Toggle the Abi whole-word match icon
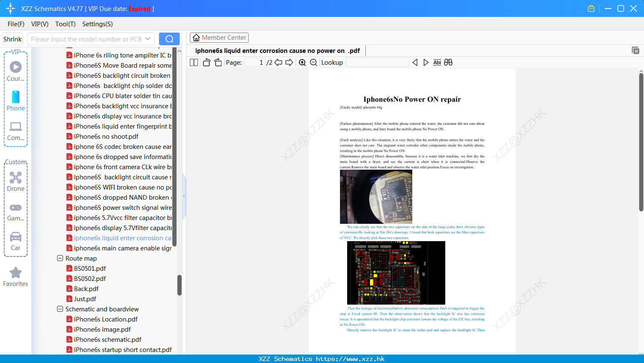Viewport: 644px width, 363px height. [437, 63]
